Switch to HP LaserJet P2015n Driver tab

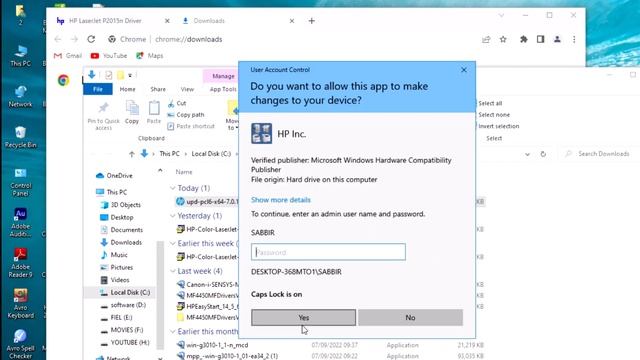click(x=105, y=21)
